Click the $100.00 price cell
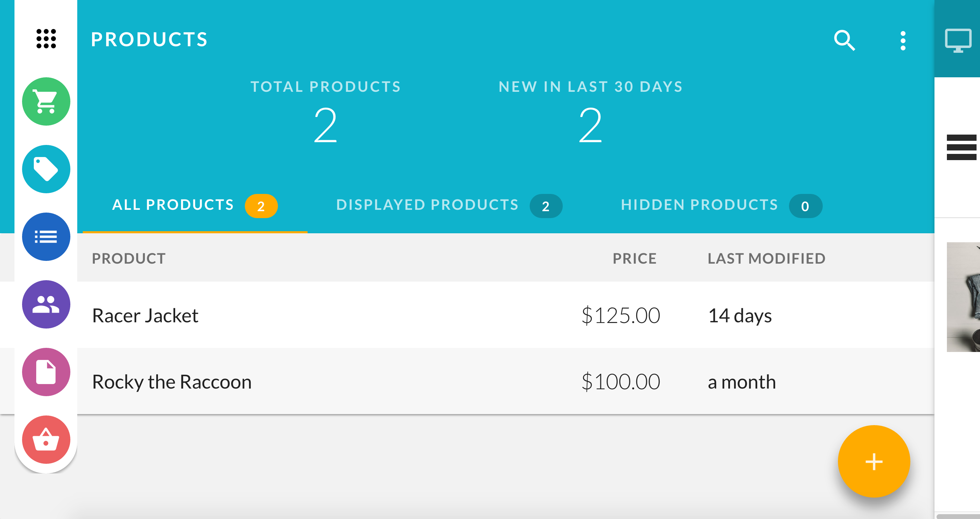Image resolution: width=980 pixels, height=519 pixels. click(621, 382)
